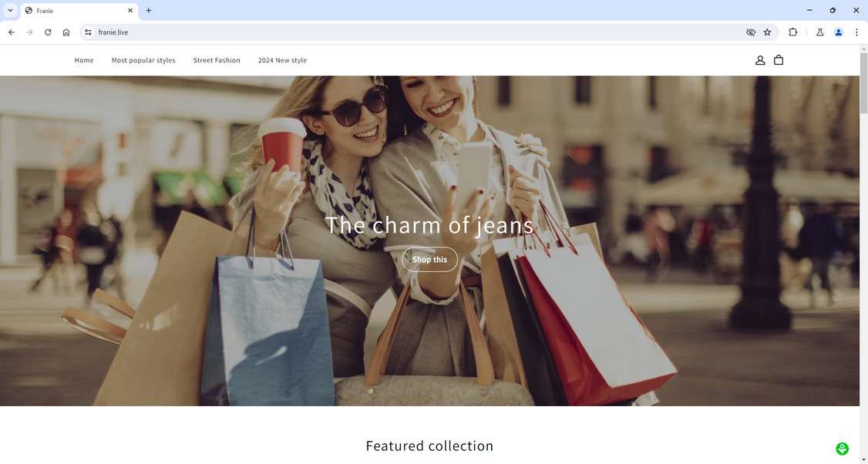The image size is (868, 464).
Task: Click the Chrome Labs flask icon
Action: pyautogui.click(x=820, y=32)
